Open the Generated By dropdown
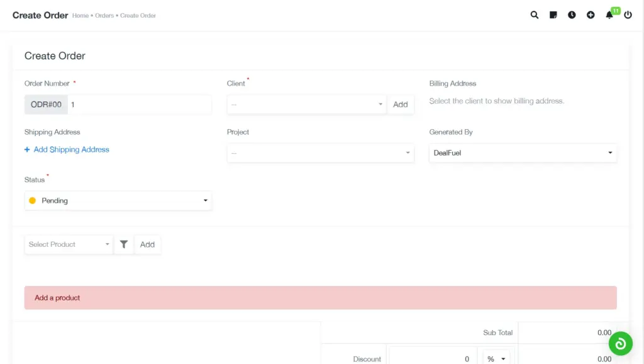 pyautogui.click(x=523, y=152)
